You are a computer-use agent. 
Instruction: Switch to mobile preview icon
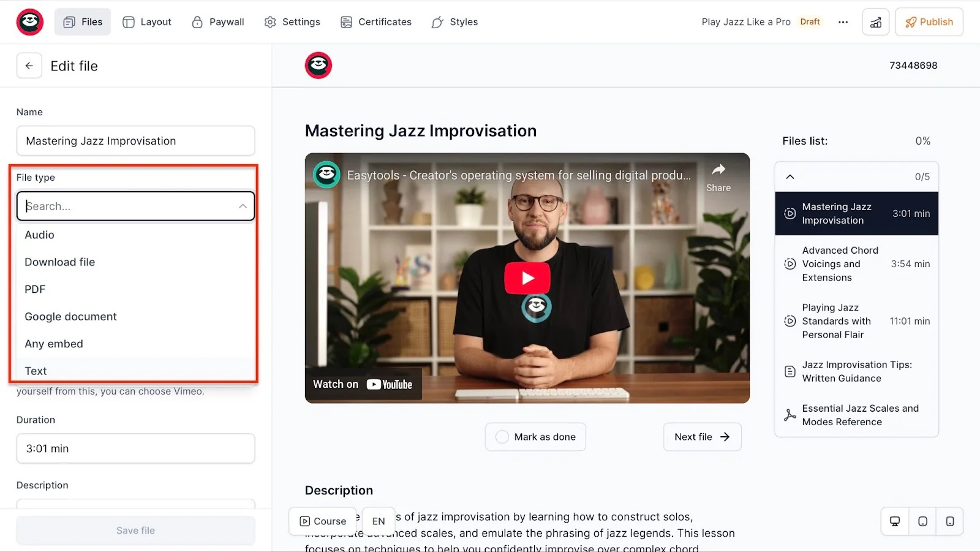pos(950,521)
